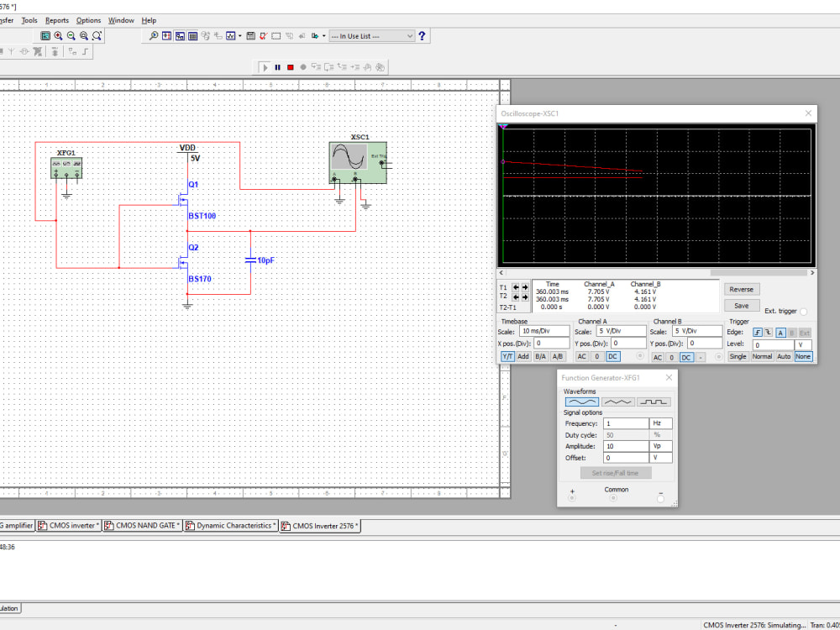The height and width of the screenshot is (630, 840).
Task: Stop the simulation using the red square
Action: pos(290,67)
